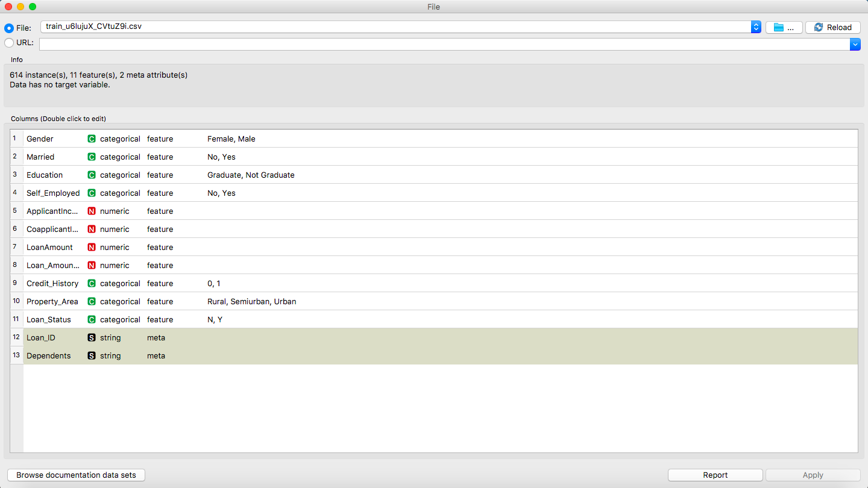Click the Reload button

point(832,27)
